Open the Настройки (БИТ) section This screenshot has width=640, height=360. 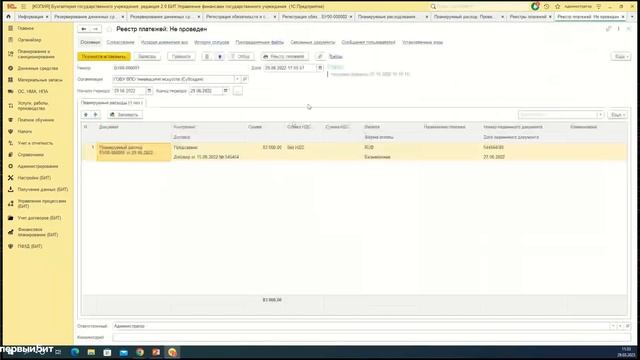pyautogui.click(x=34, y=178)
